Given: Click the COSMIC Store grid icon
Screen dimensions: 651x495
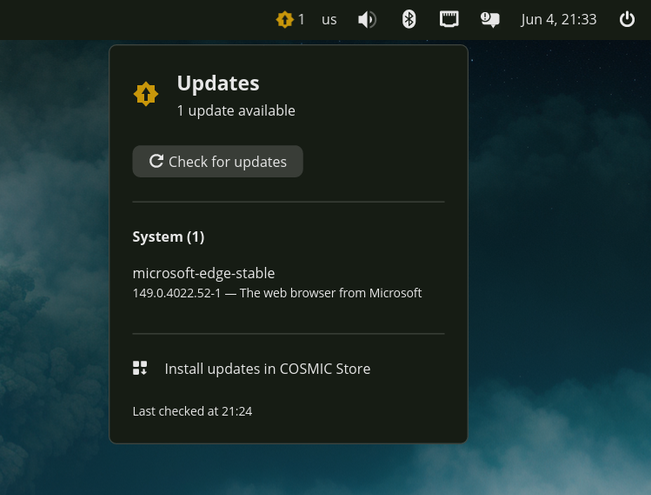Looking at the screenshot, I should (140, 368).
